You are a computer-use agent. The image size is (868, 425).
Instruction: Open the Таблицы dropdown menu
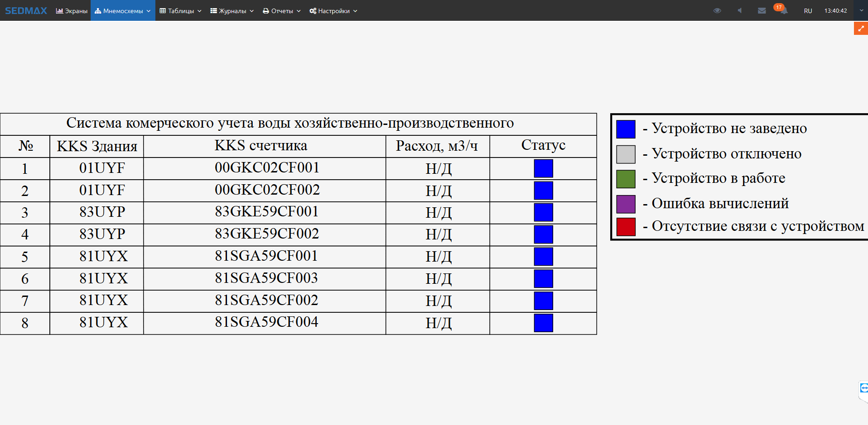[180, 11]
